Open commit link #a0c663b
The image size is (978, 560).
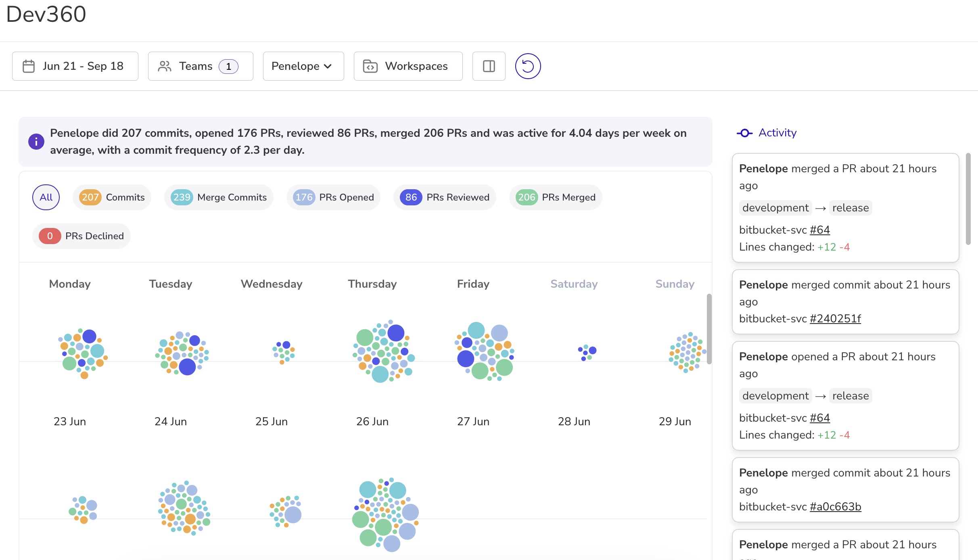pos(835,507)
